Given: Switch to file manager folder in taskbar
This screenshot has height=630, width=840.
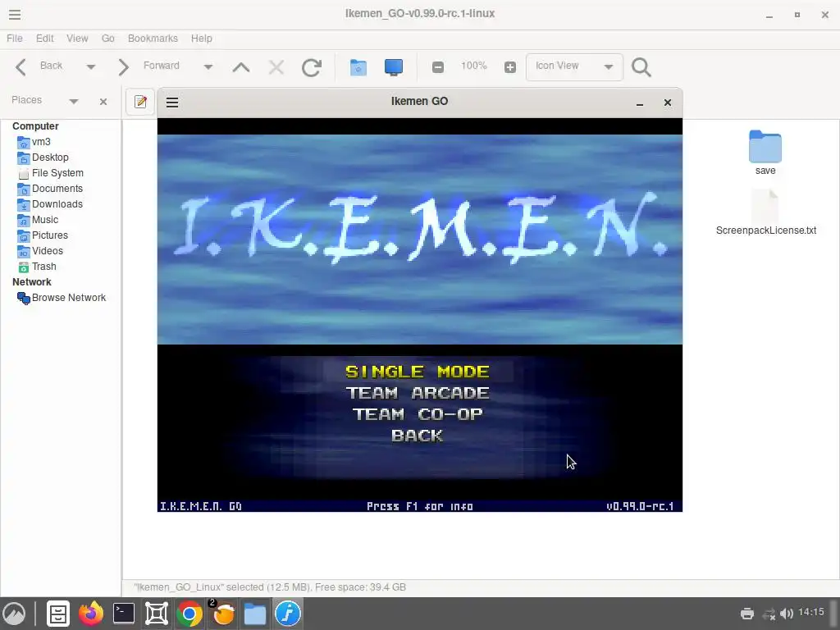Looking at the screenshot, I should [255, 614].
